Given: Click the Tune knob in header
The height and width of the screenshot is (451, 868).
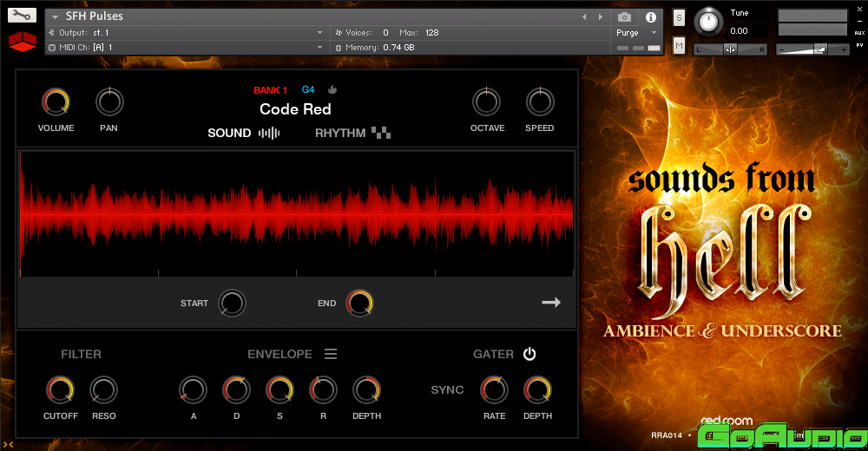Looking at the screenshot, I should 708,23.
